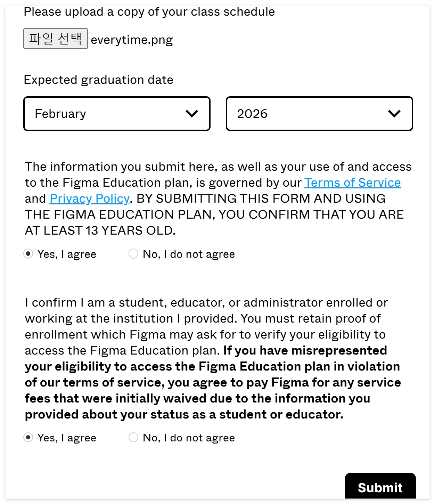Screen dimensions: 435x504
Task: Click the everytime.png uploaded file name
Action: coord(132,40)
